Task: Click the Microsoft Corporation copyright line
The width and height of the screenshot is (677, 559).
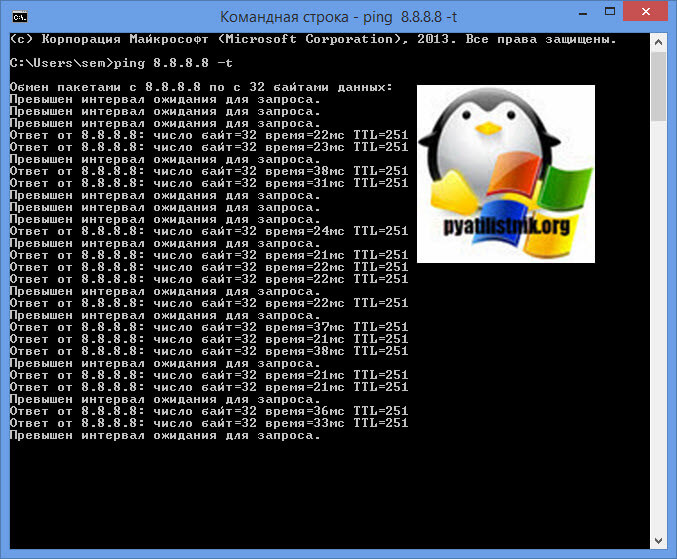Action: point(312,39)
